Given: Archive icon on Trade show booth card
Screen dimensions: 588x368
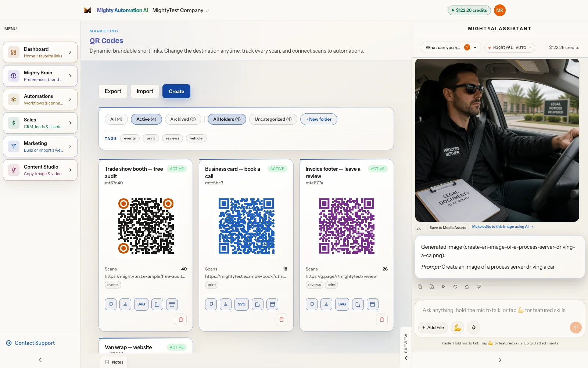Looking at the screenshot, I should coord(172,304).
